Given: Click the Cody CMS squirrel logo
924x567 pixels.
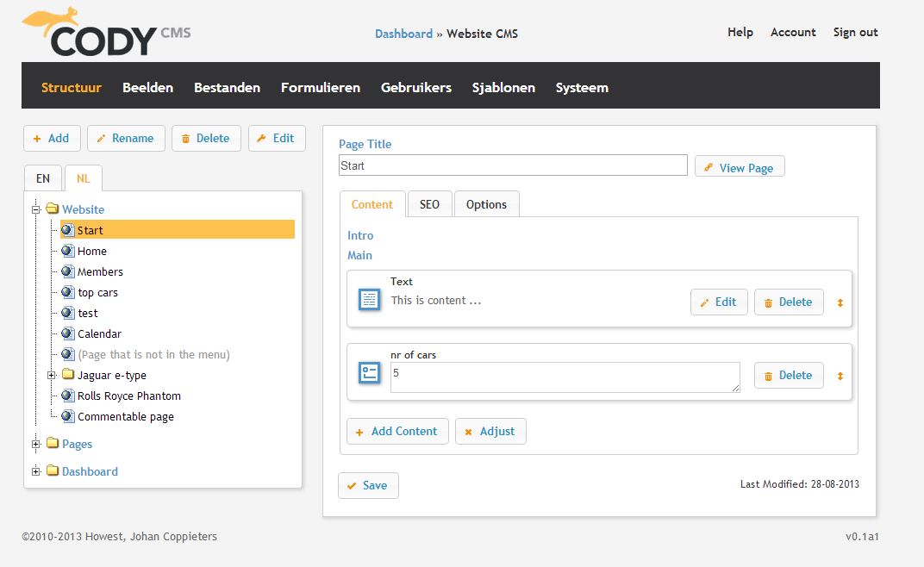Looking at the screenshot, I should [106, 32].
